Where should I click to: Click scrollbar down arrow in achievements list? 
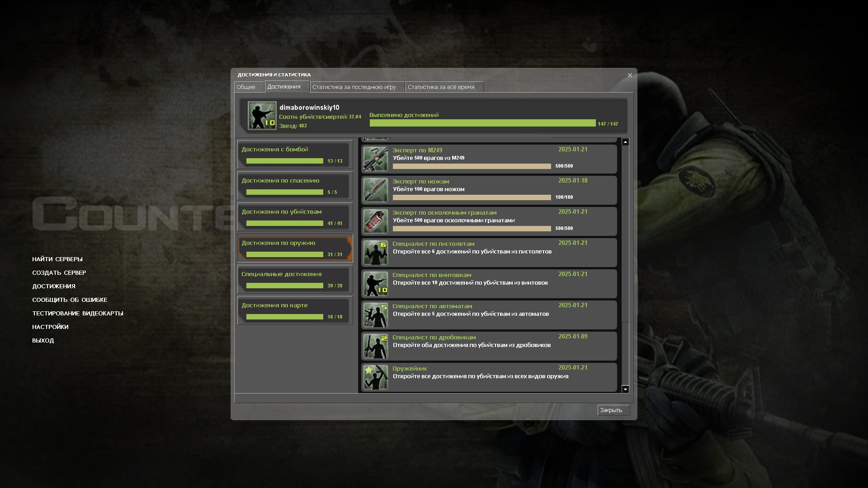point(625,389)
